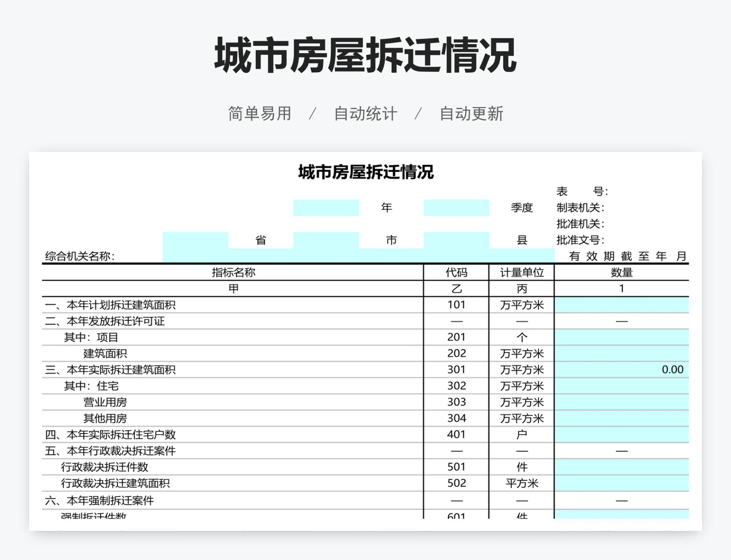The image size is (731, 560).
Task: Click the province input cell before 省
Action: (195, 240)
